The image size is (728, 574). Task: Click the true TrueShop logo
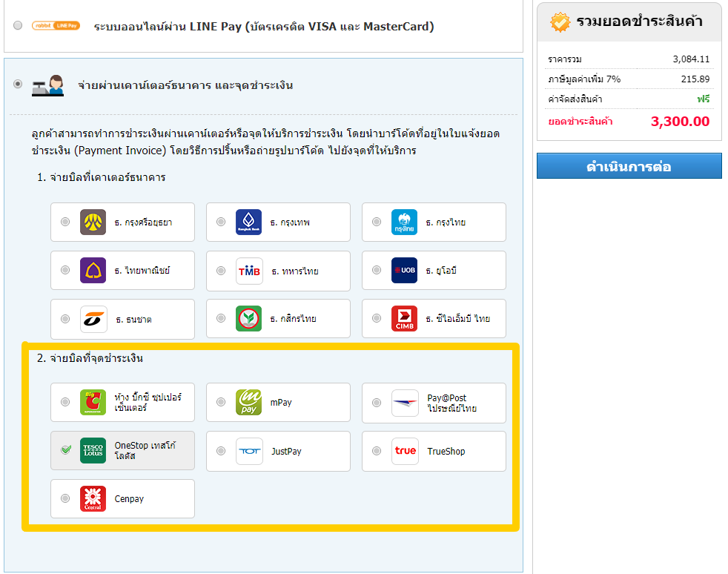tap(405, 451)
